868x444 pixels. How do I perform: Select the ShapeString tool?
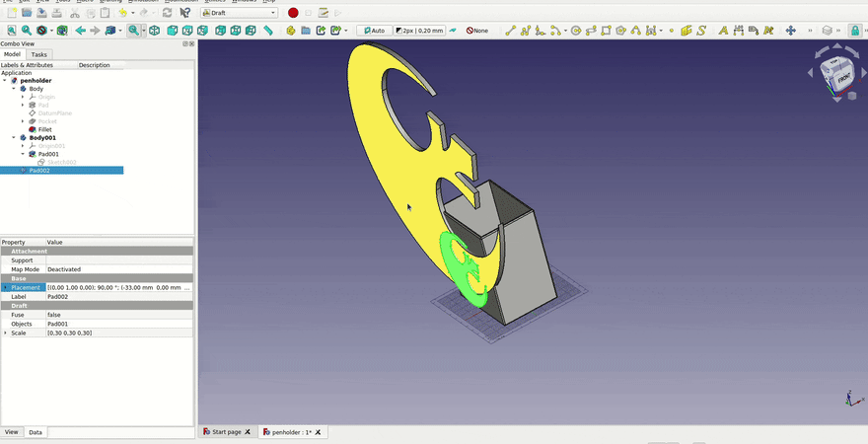coord(701,31)
